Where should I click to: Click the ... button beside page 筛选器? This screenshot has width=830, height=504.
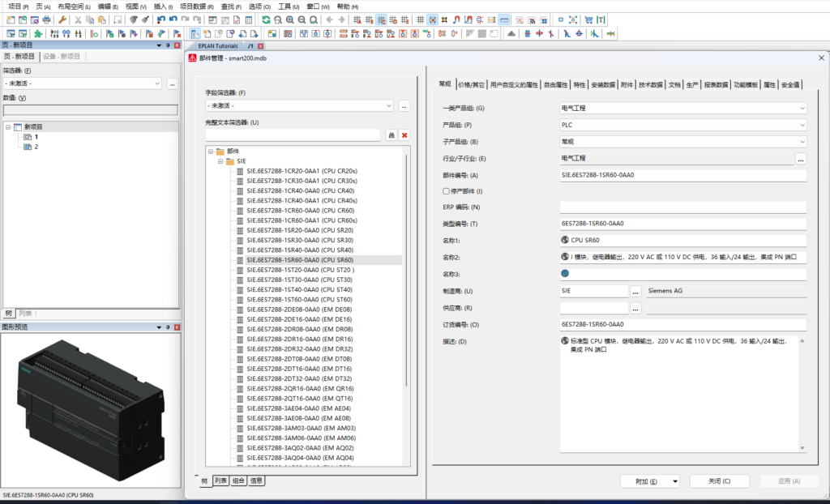(x=172, y=83)
